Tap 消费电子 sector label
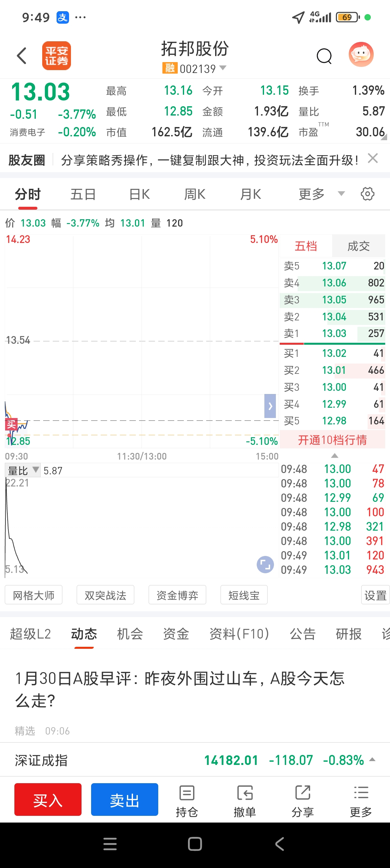Screen dimensions: 390x868 (x=27, y=132)
